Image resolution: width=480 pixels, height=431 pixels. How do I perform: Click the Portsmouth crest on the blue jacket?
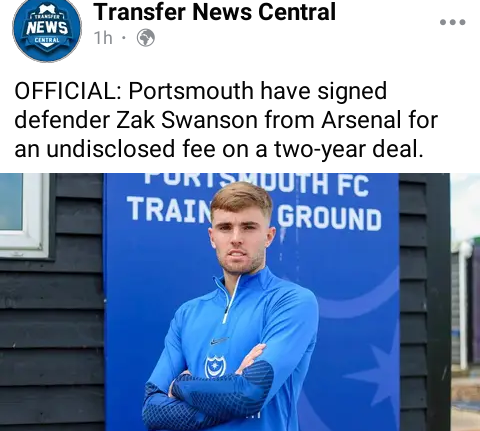tap(215, 366)
